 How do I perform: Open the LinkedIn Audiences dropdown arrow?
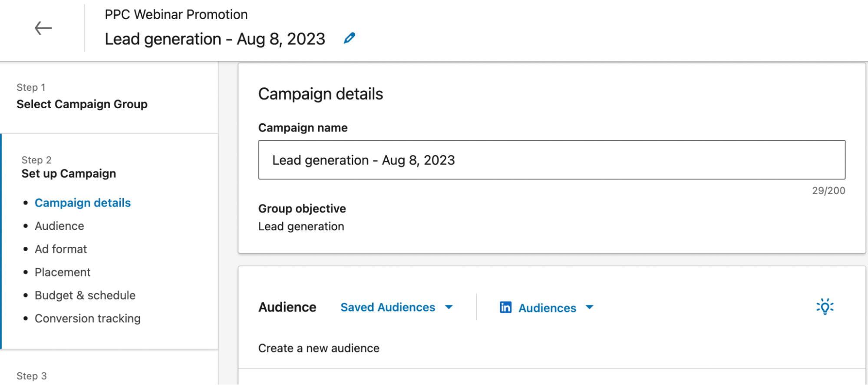pos(589,307)
